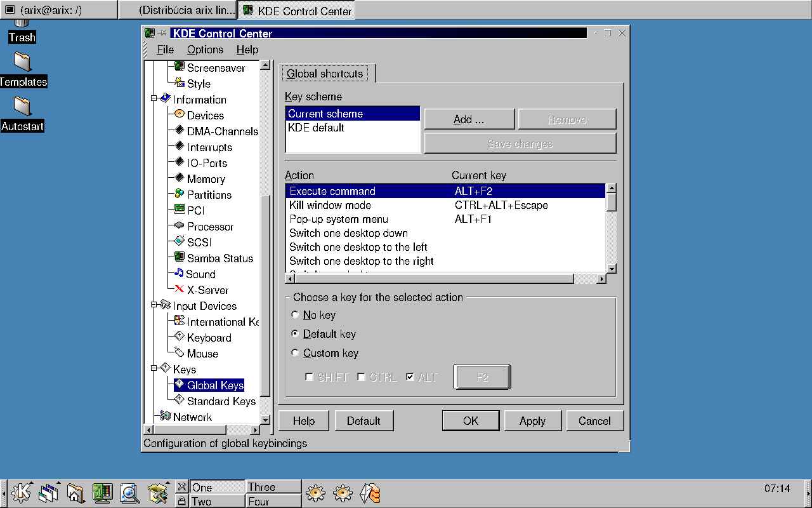
Task: Select KDE default key scheme
Action: [353, 128]
